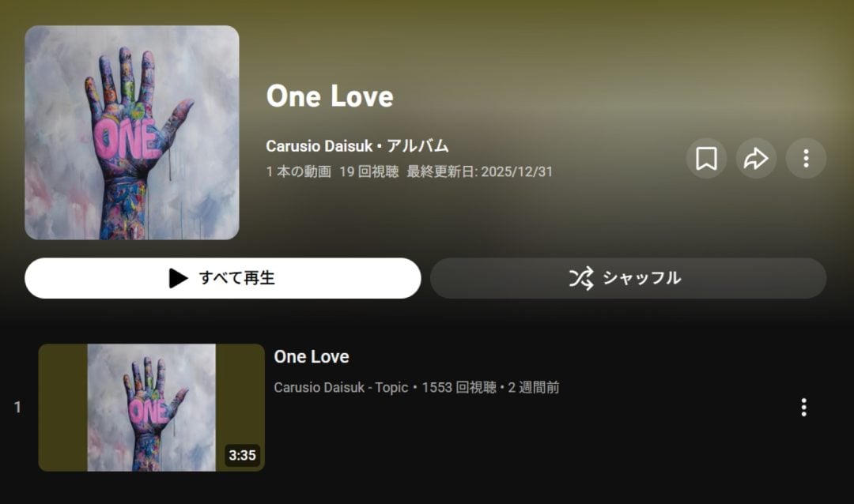Click the 最終更新日 2025/12/31 date text

tap(480, 172)
